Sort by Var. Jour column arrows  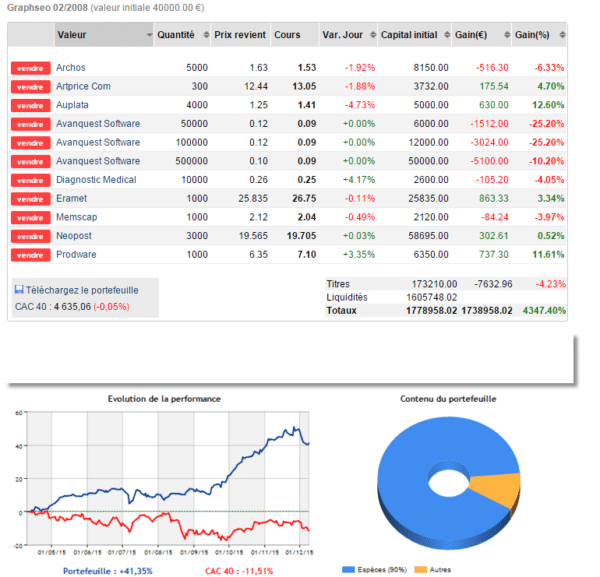pos(373,35)
